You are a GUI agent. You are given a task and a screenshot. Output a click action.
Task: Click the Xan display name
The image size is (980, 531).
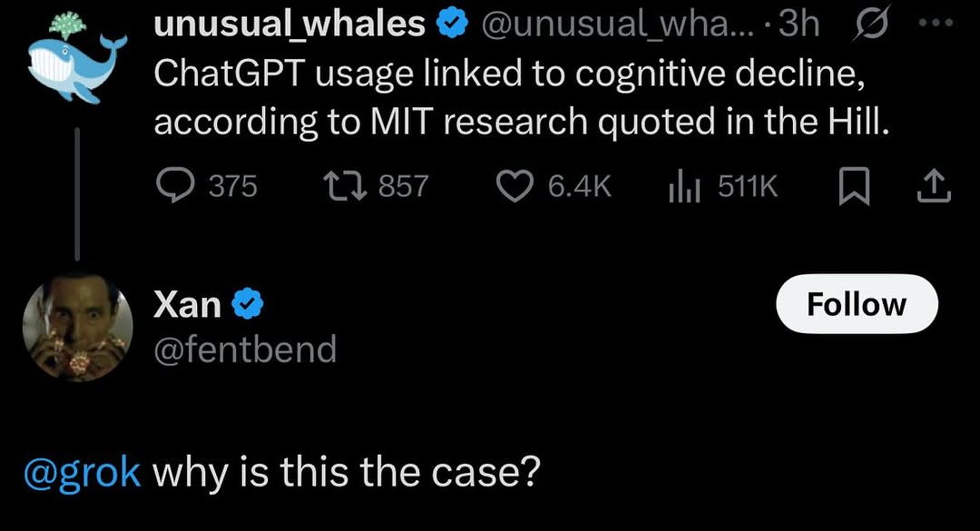click(x=188, y=305)
